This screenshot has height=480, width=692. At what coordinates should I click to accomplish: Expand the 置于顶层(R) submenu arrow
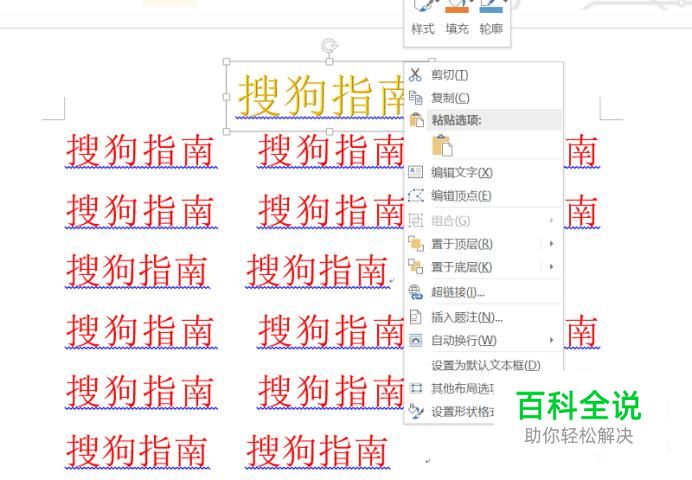552,244
